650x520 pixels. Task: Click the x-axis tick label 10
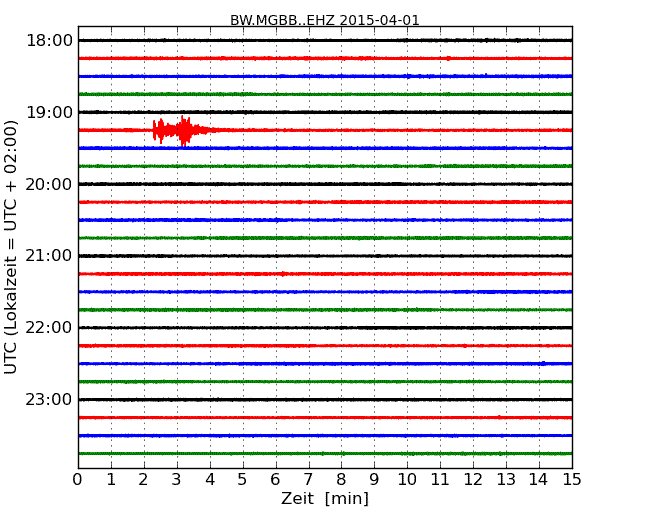pyautogui.click(x=407, y=480)
